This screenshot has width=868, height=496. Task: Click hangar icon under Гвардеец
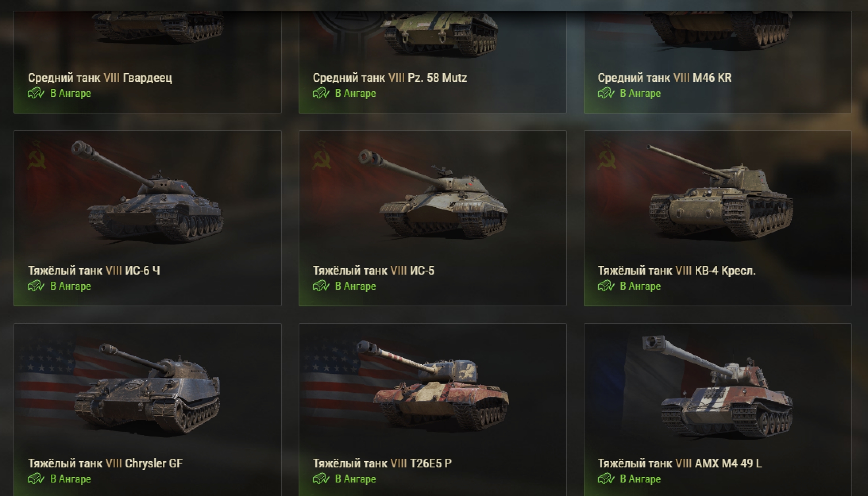pyautogui.click(x=36, y=93)
